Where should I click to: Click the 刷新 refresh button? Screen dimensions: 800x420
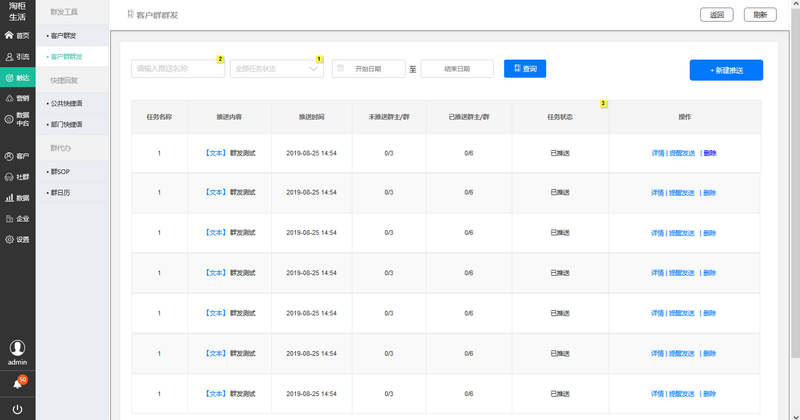(x=760, y=15)
